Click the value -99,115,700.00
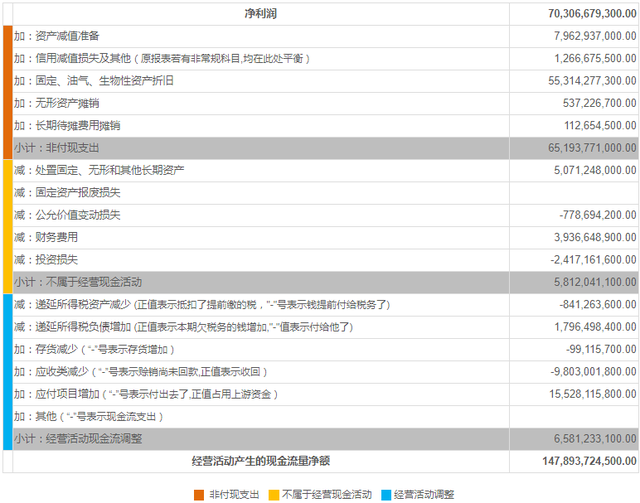This screenshot has height=503, width=640. coord(601,349)
